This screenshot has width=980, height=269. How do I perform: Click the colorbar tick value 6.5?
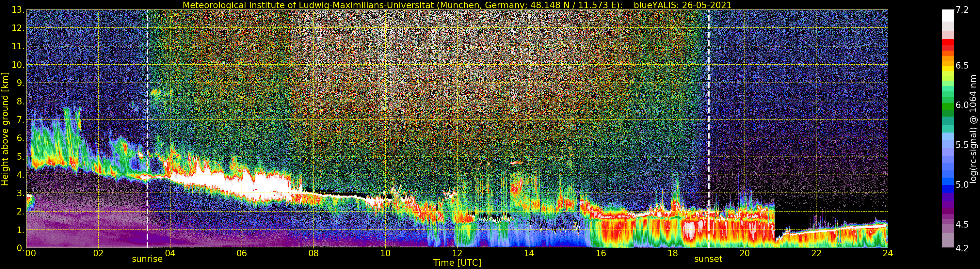[x=962, y=65]
